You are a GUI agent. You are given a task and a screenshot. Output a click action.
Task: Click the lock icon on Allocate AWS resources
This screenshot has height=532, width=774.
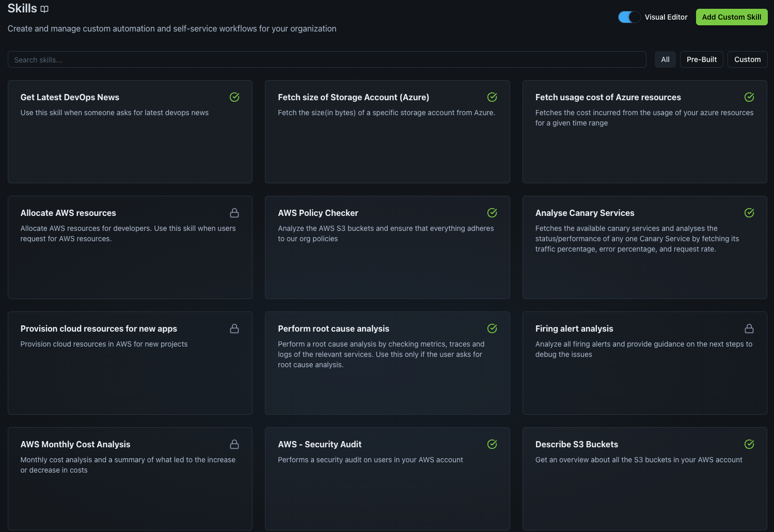coord(234,213)
